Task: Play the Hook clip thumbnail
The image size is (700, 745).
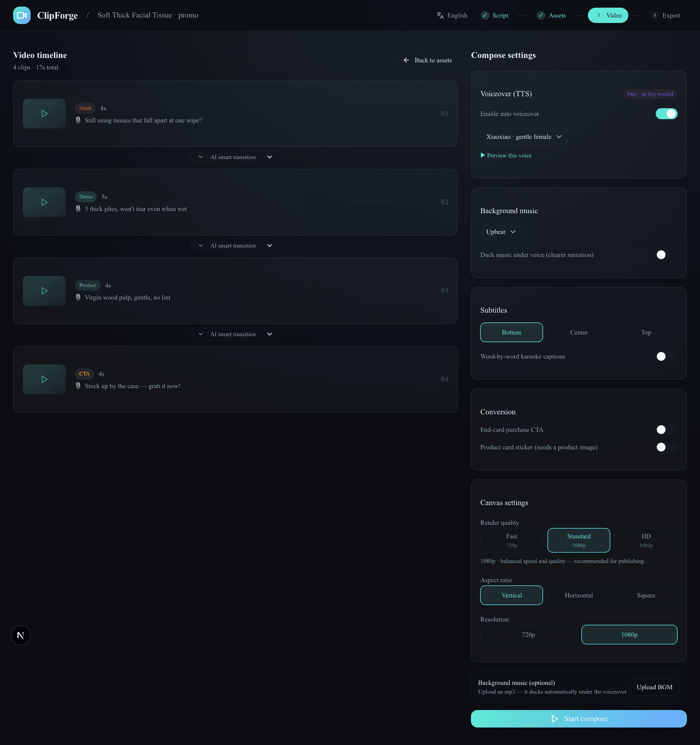Action: pos(44,114)
